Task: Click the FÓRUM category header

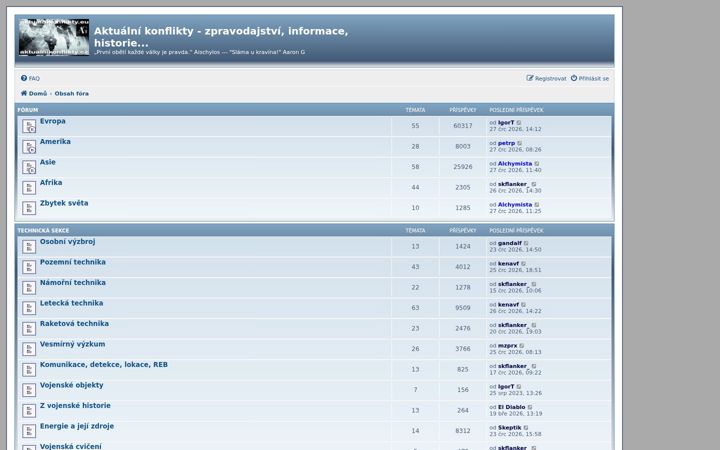Action: (28, 110)
